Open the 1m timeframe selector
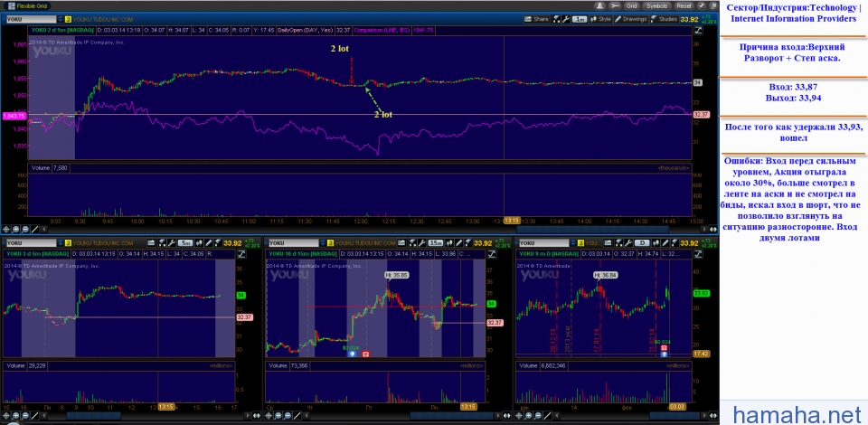 (580, 19)
